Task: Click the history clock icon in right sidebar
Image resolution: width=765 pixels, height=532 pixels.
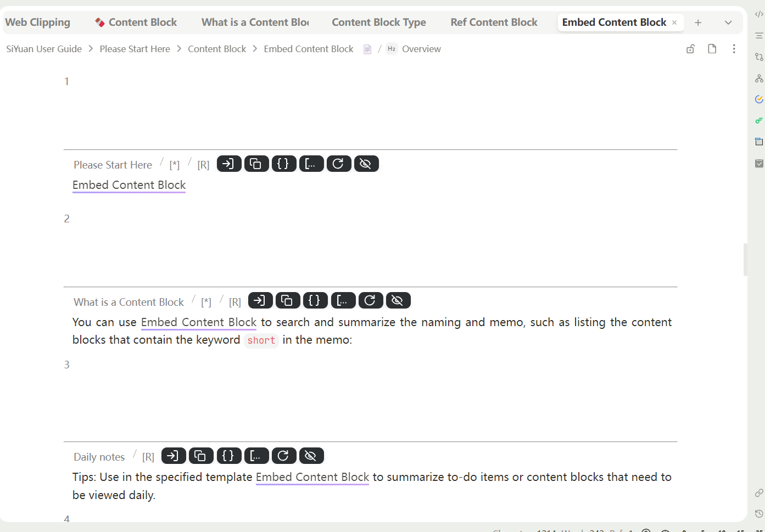Action: click(759, 514)
